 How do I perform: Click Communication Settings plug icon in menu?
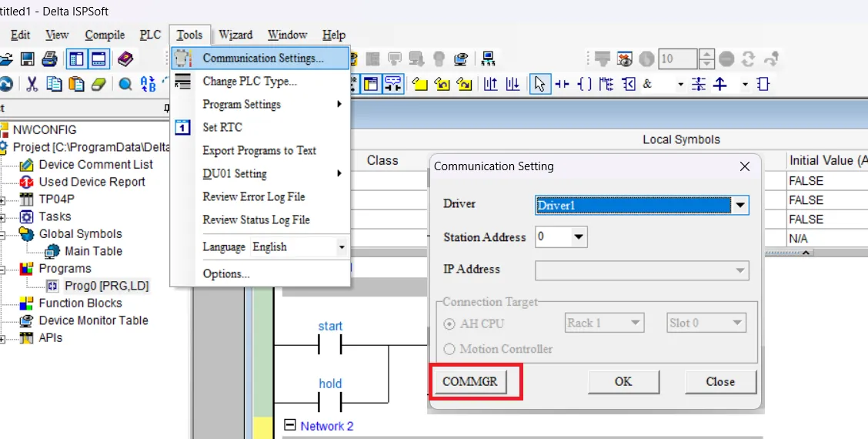click(182, 58)
